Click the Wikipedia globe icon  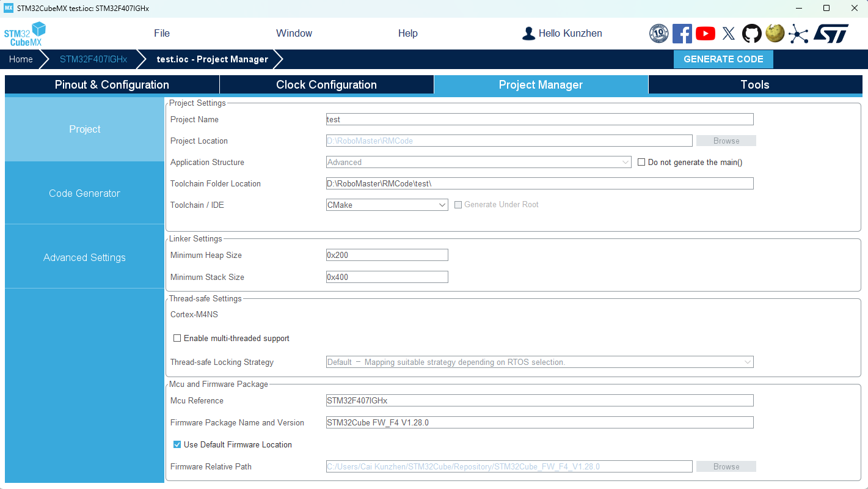(775, 33)
